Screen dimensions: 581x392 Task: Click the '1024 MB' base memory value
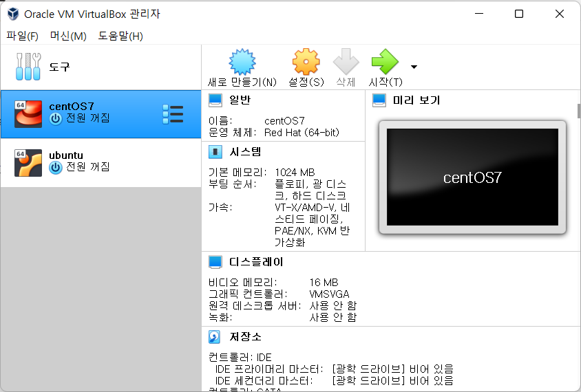[295, 173]
